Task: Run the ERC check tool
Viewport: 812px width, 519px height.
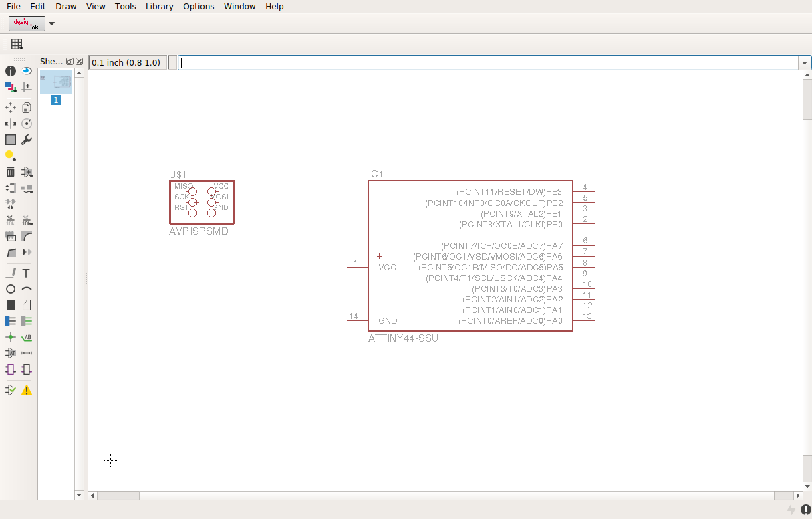Action: 11,390
